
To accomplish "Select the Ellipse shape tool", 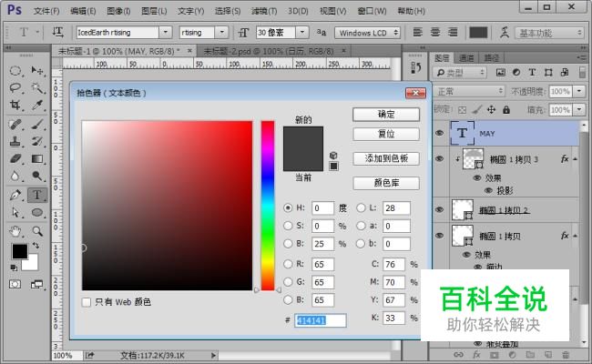I will coord(37,212).
